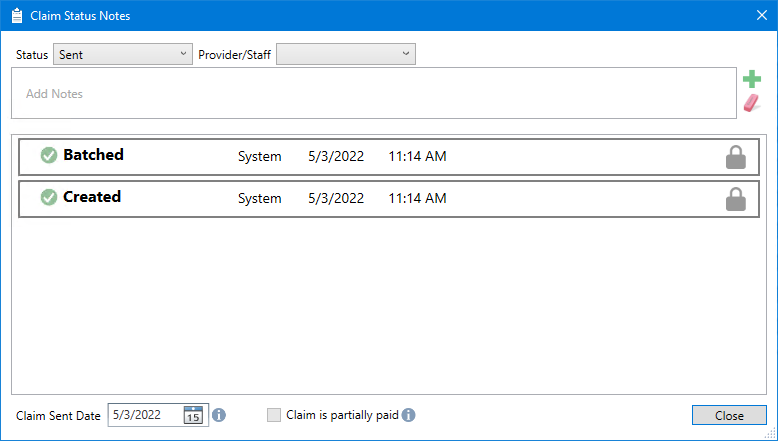Open the Claim Sent Date calendar picker

point(194,415)
